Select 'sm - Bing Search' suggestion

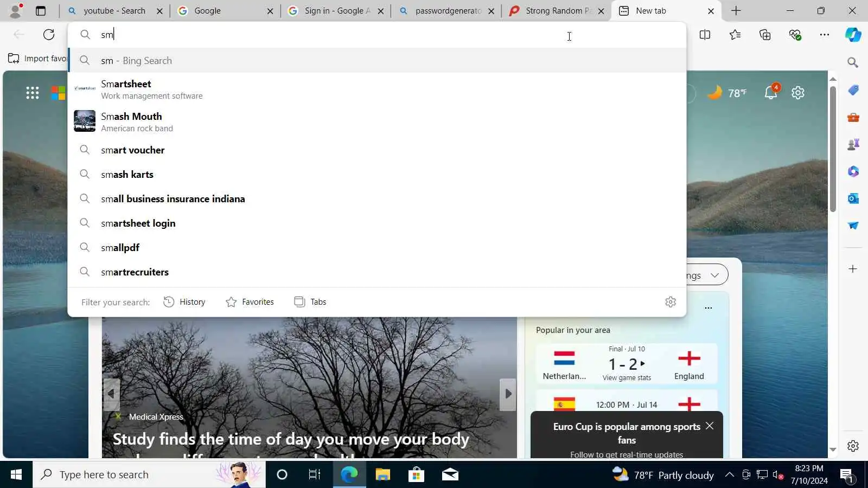[x=377, y=60]
